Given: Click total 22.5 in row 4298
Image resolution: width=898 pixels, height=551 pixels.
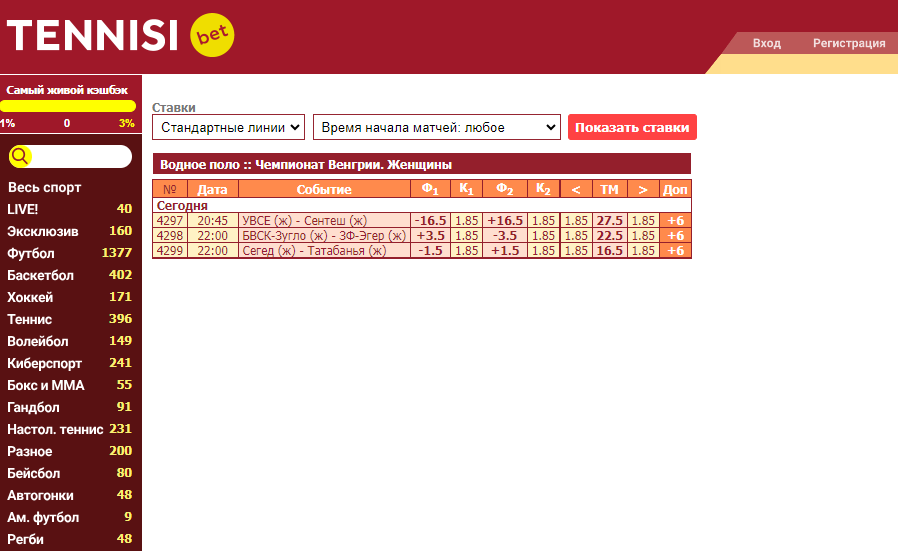Looking at the screenshot, I should click(609, 235).
